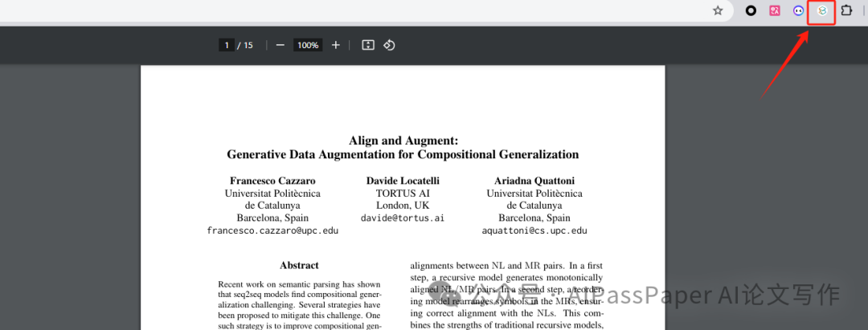Click 'London, UK' under Davide Locatelli
Image resolution: width=868 pixels, height=330 pixels.
pos(403,206)
